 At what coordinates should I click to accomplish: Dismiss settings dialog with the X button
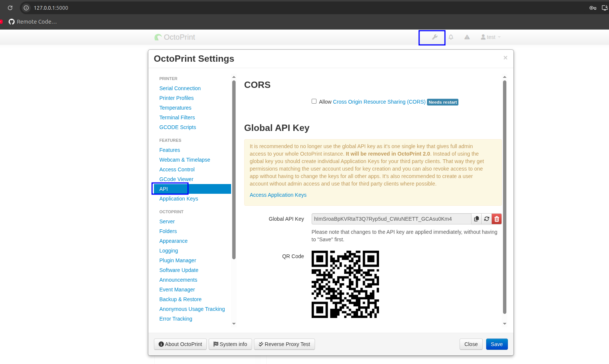point(505,58)
